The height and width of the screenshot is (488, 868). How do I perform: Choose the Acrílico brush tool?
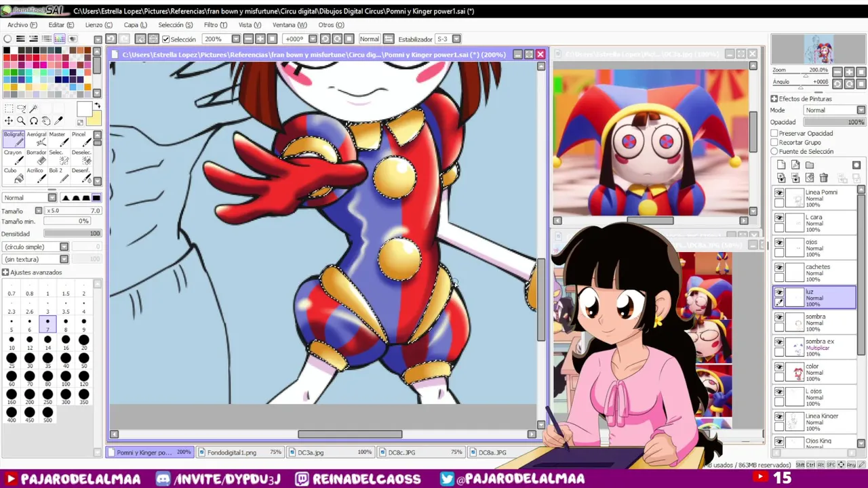coord(37,175)
